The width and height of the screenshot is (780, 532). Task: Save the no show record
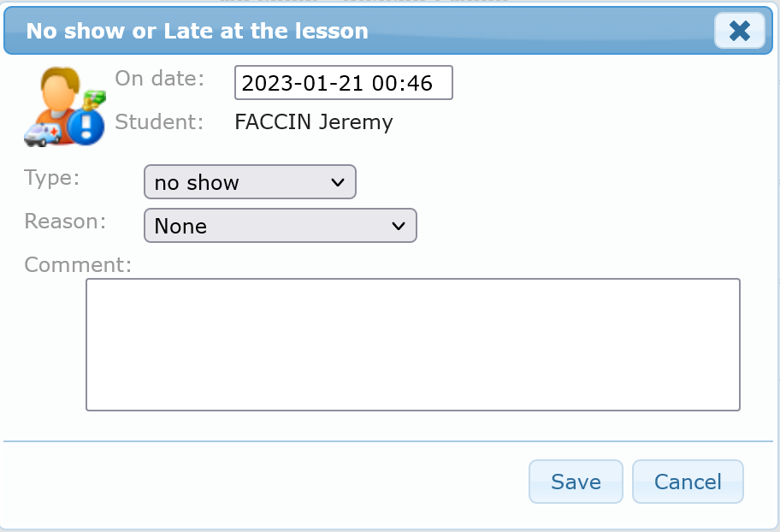tap(576, 482)
